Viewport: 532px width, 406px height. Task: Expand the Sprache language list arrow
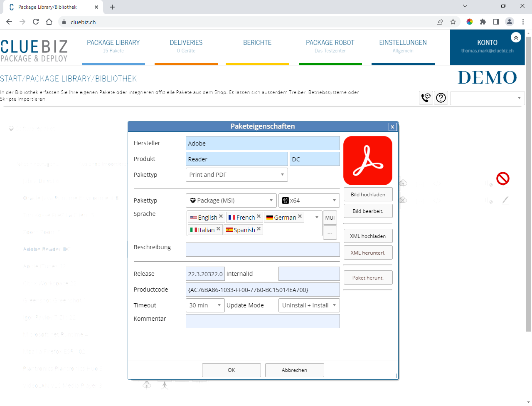tap(317, 217)
